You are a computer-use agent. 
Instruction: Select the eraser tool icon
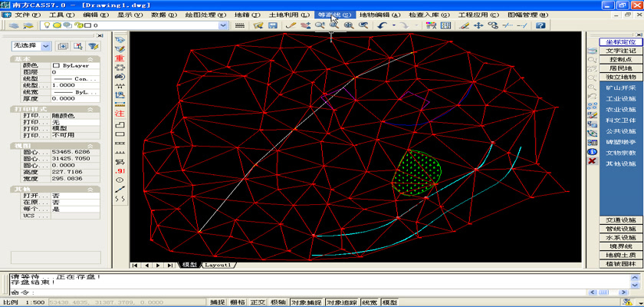coord(464,25)
